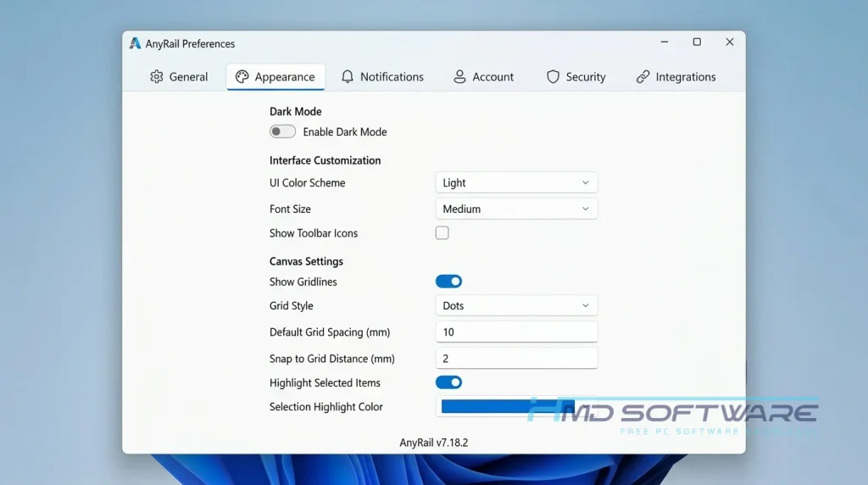Click the bell icon on Notifications tab
The height and width of the screenshot is (485, 868).
347,77
